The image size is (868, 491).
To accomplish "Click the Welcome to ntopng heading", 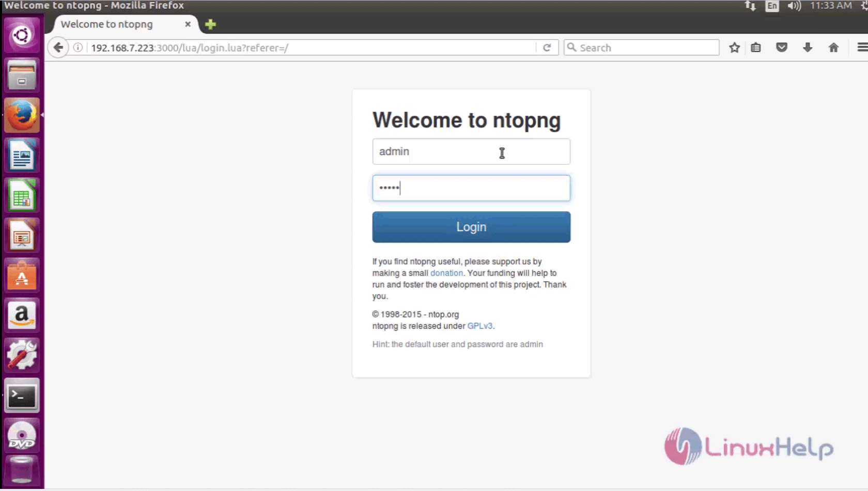I will 467,120.
